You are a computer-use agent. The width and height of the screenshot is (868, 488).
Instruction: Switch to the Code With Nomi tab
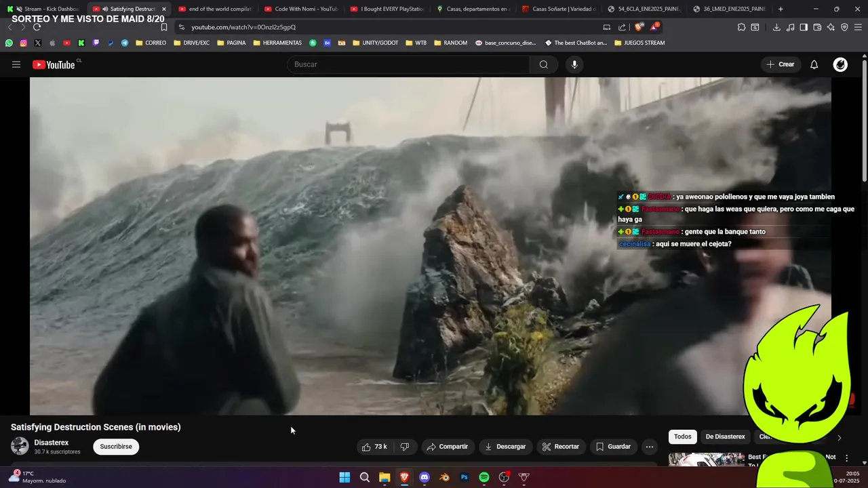click(x=301, y=9)
